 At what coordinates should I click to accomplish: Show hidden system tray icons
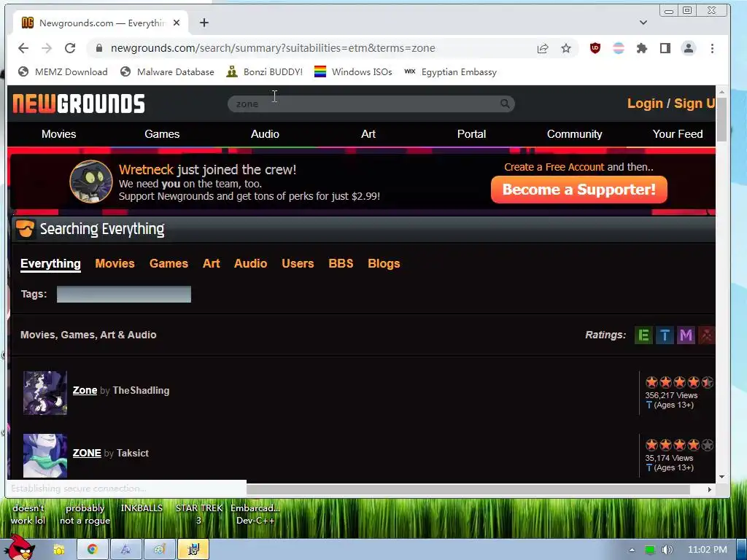[x=632, y=550]
